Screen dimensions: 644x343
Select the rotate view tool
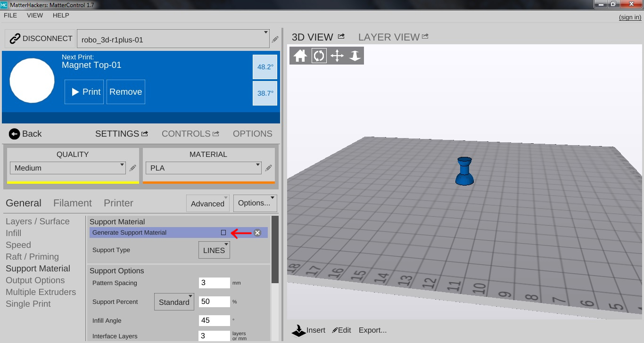[319, 56]
